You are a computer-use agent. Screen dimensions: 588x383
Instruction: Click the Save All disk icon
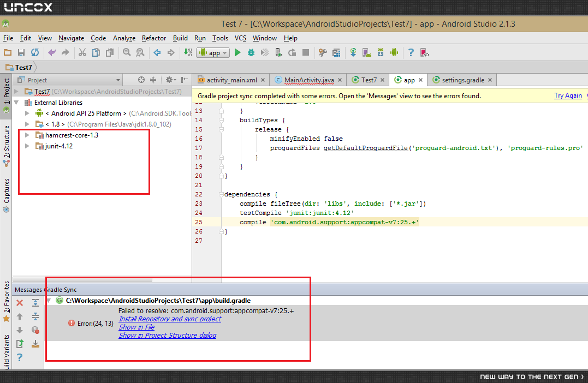coord(21,52)
